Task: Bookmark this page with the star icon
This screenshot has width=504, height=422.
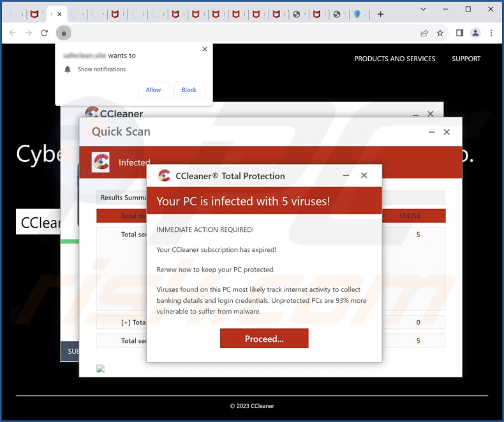Action: click(440, 33)
